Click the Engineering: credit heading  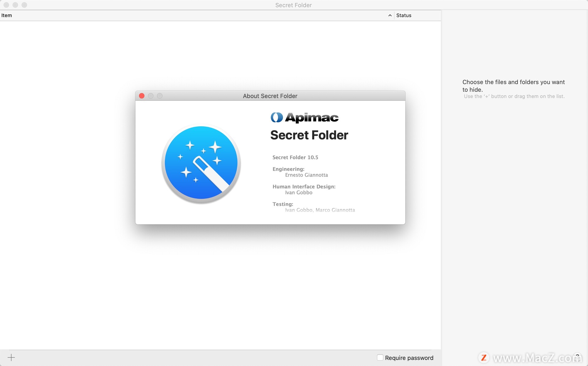click(x=288, y=169)
